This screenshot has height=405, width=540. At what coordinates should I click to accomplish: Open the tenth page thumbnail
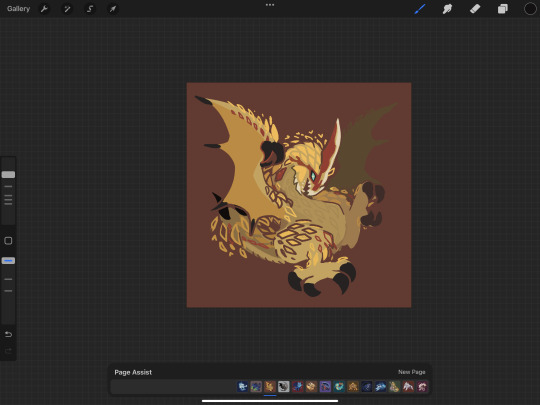[x=366, y=386]
